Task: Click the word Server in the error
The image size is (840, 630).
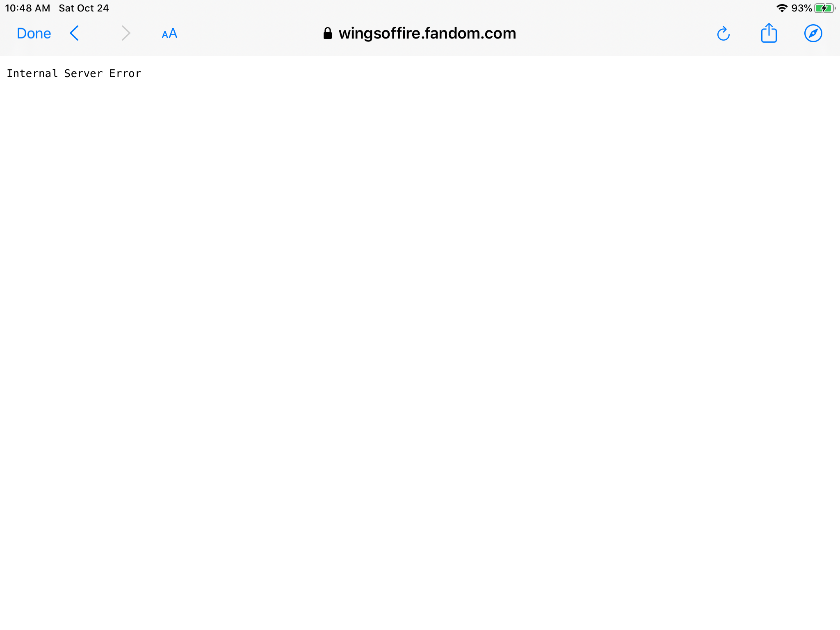Action: (x=83, y=73)
